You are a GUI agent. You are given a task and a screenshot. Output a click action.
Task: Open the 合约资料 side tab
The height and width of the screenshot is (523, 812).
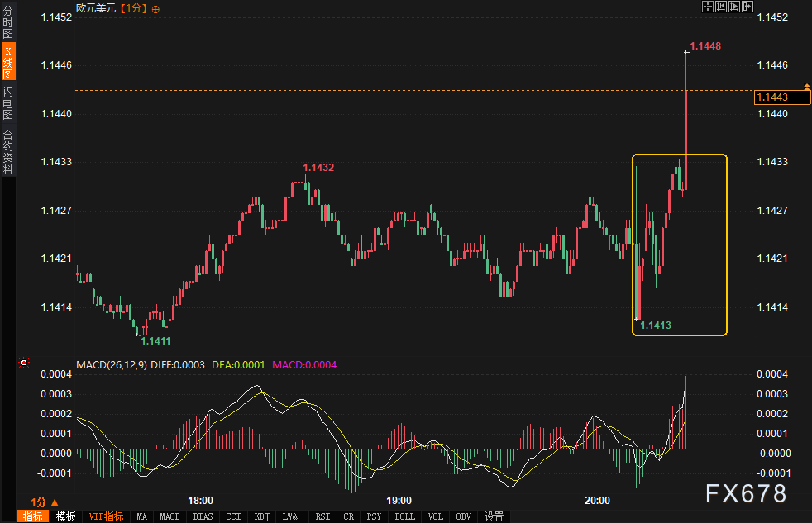[8, 151]
